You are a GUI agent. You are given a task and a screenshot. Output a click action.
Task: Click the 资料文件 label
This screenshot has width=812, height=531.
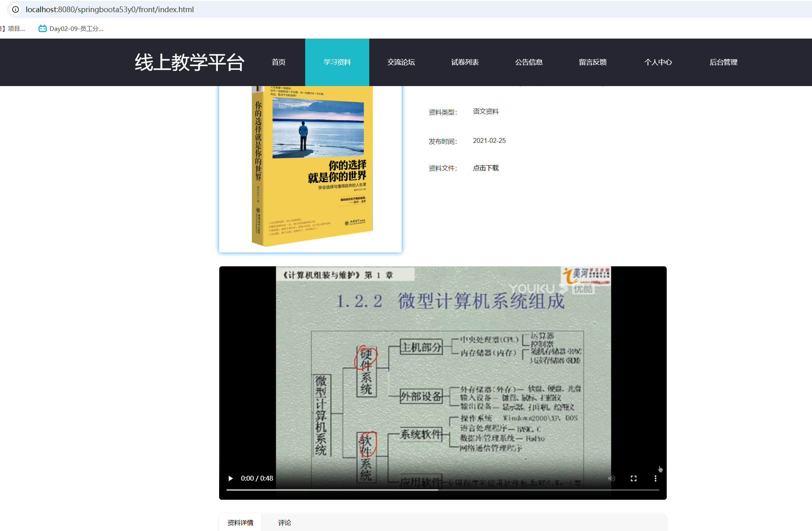443,168
